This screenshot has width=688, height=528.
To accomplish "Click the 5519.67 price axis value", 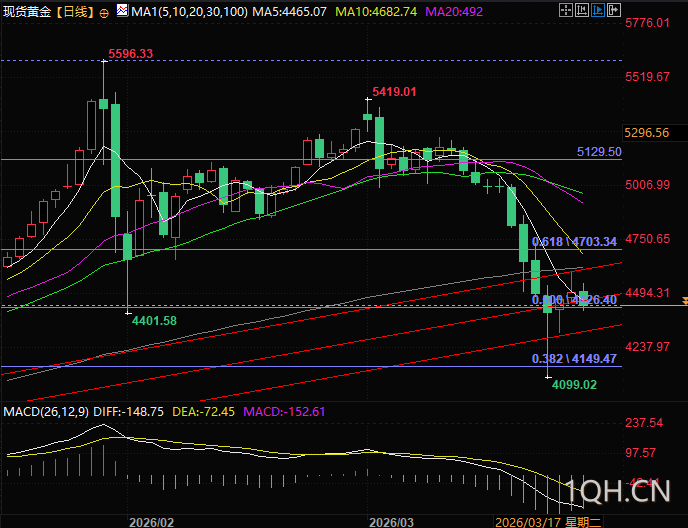I will (x=647, y=77).
